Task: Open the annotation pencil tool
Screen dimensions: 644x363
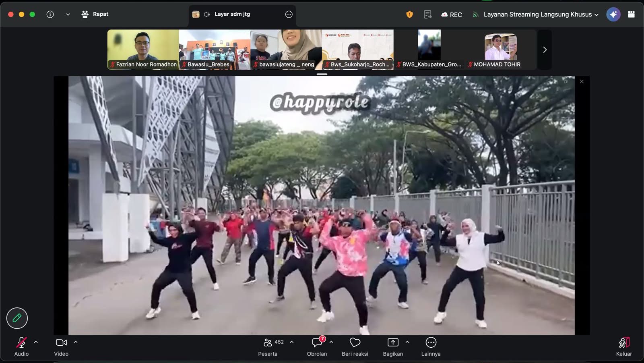Action: [x=17, y=318]
